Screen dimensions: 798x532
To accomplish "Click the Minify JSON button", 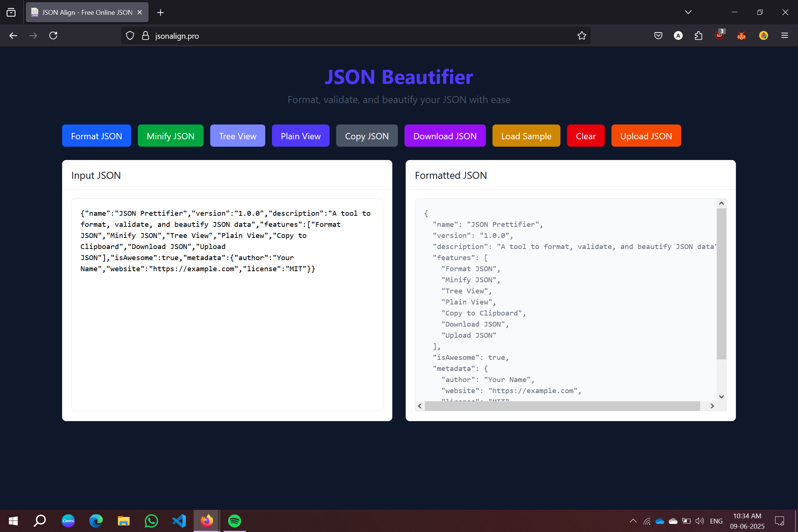I will [170, 136].
